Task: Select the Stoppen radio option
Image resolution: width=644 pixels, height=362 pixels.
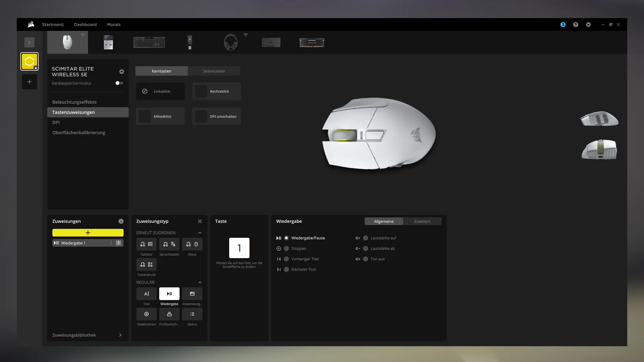Action: pos(286,248)
